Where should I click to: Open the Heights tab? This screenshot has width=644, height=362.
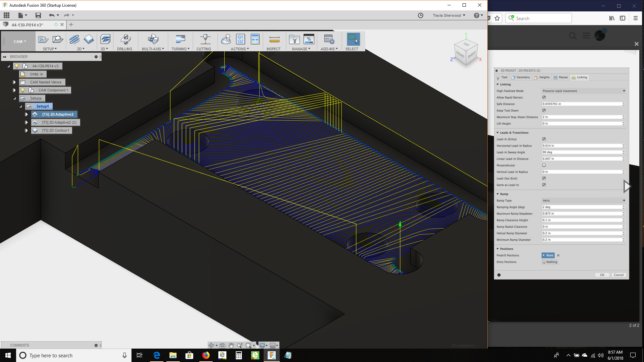point(542,77)
